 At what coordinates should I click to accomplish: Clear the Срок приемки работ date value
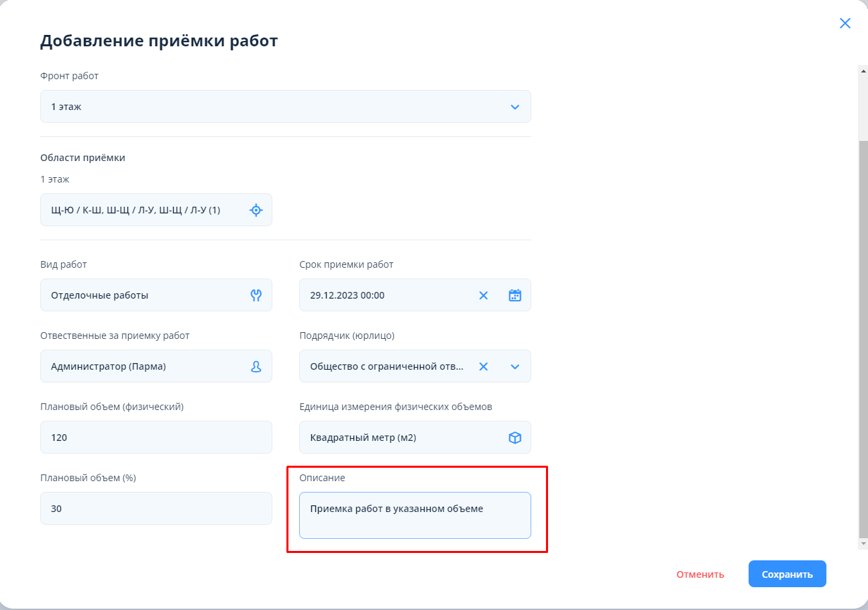483,295
